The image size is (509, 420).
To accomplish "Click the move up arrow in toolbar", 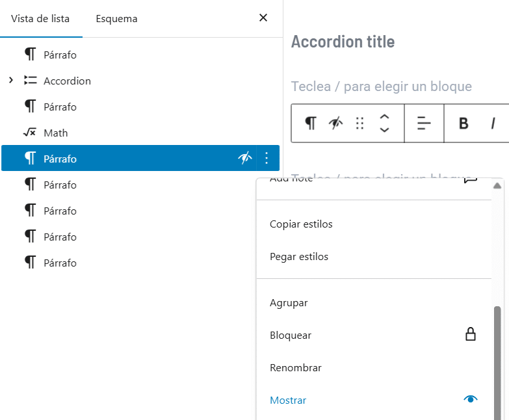I will (x=384, y=116).
